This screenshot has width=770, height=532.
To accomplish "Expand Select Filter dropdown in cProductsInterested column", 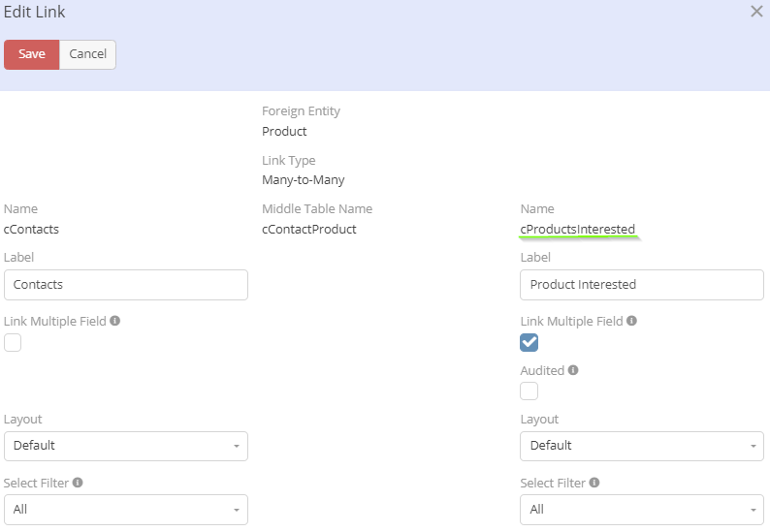I will coord(642,510).
